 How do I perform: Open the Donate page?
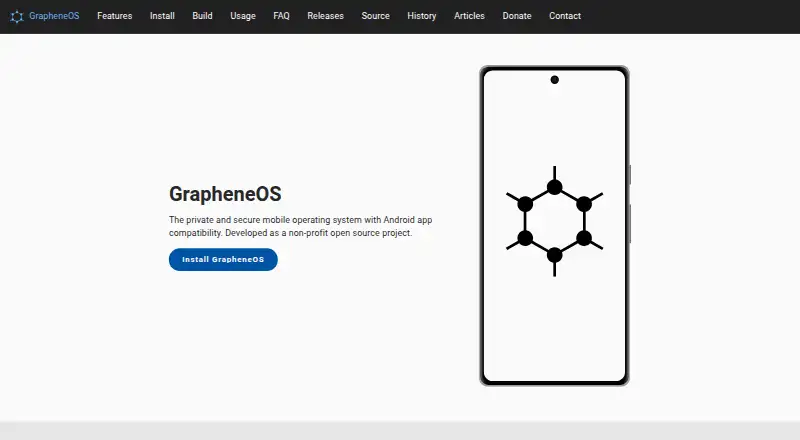(x=517, y=16)
